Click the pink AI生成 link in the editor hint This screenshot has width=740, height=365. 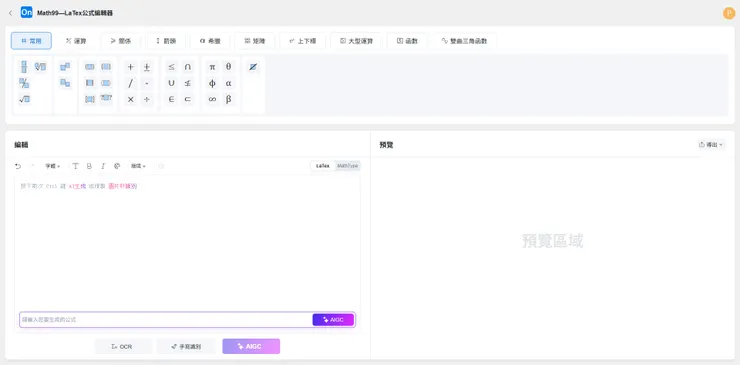(77, 187)
